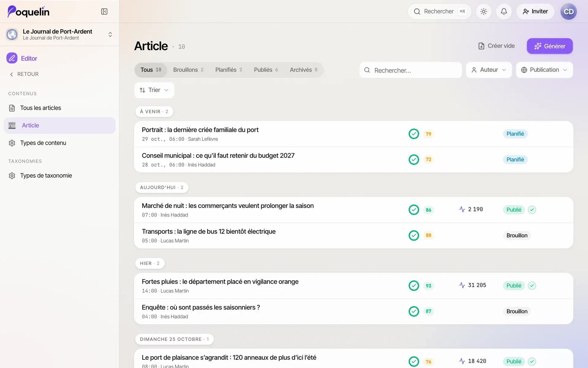588x368 pixels.
Task: Click score 86 badge on Marché de nuit
Action: coord(428,210)
